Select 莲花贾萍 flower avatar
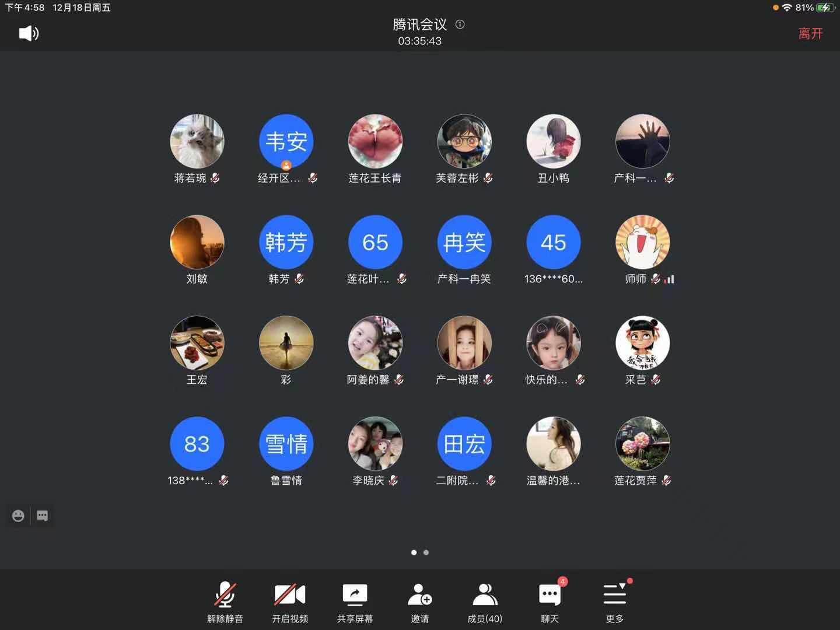840x630 pixels. (x=643, y=444)
